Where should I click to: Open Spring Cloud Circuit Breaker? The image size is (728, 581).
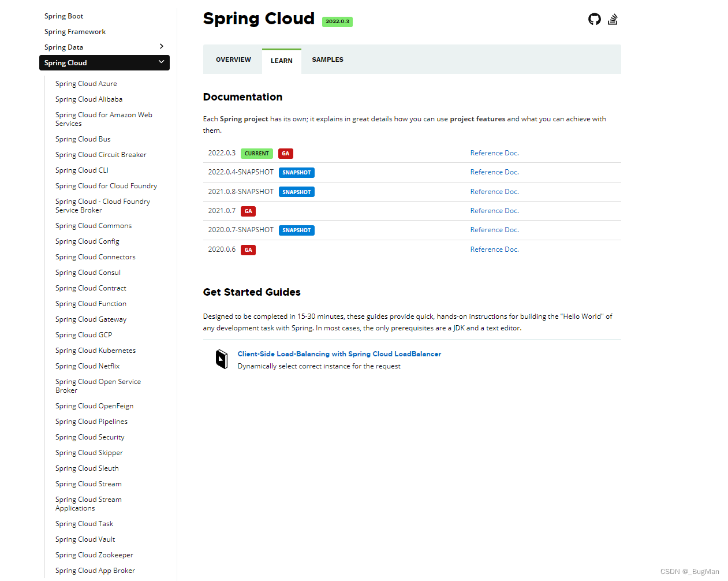pyautogui.click(x=101, y=155)
